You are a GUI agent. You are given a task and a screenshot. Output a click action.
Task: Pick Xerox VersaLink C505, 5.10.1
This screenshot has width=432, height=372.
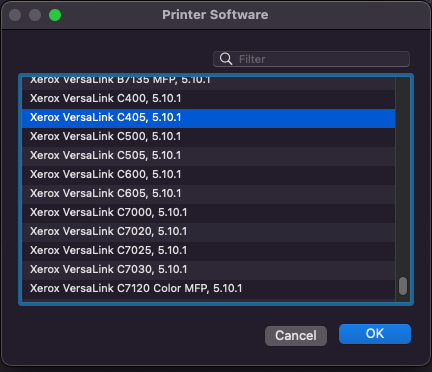[209, 156]
